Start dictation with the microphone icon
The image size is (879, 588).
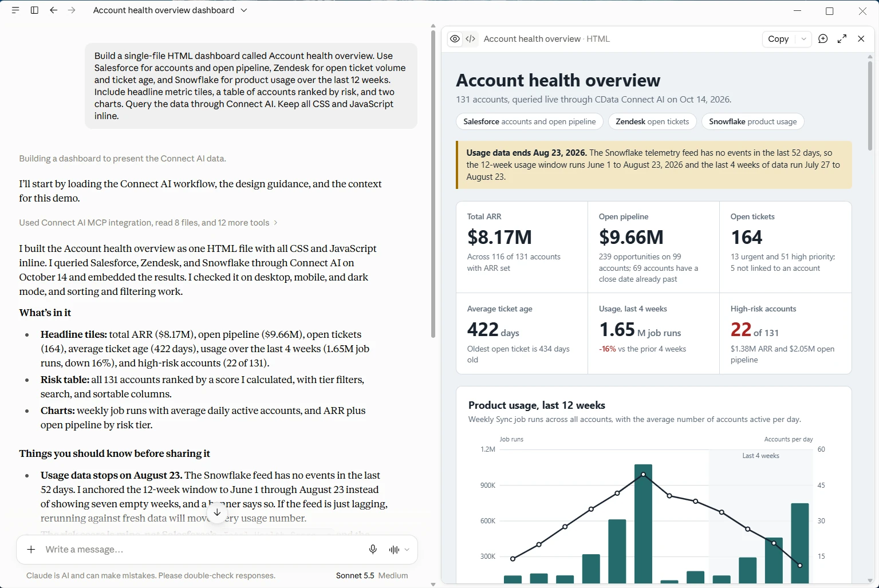coord(373,550)
